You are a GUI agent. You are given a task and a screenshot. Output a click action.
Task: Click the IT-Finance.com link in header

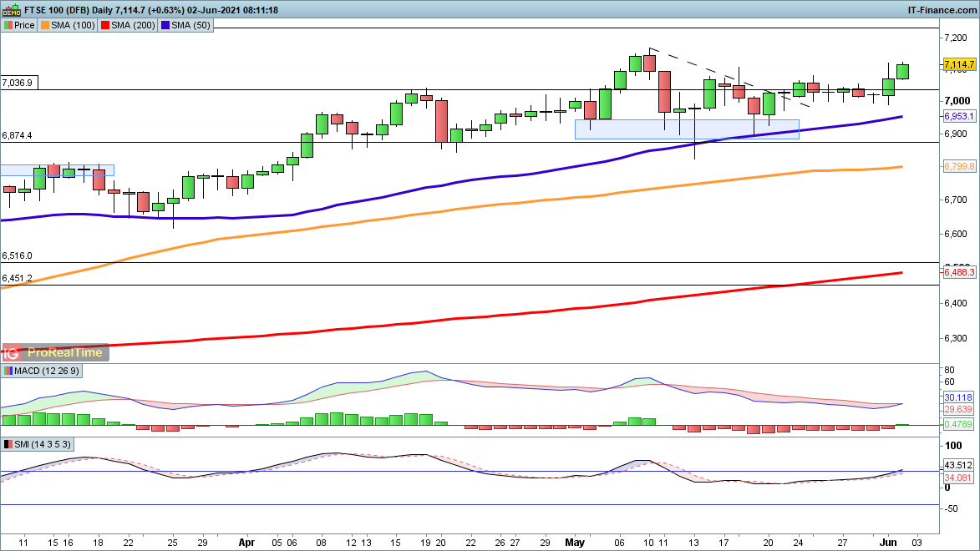pyautogui.click(x=942, y=10)
